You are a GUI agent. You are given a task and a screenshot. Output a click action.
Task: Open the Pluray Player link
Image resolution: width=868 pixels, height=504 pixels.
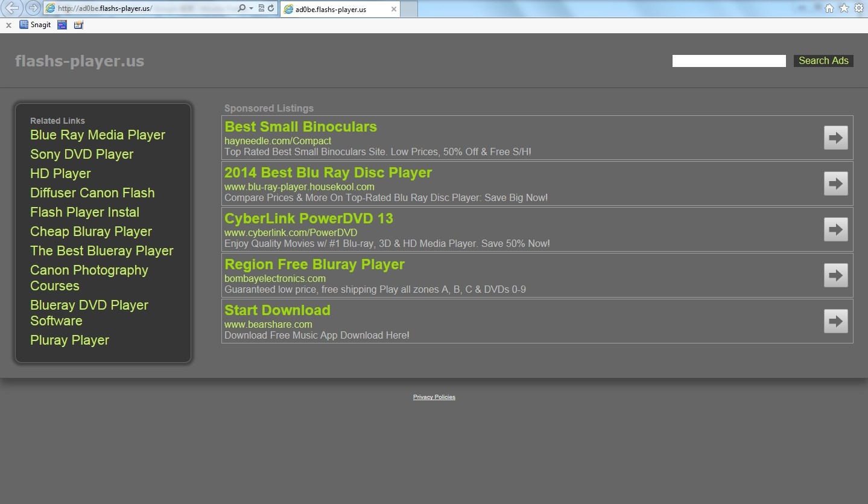pyautogui.click(x=70, y=340)
